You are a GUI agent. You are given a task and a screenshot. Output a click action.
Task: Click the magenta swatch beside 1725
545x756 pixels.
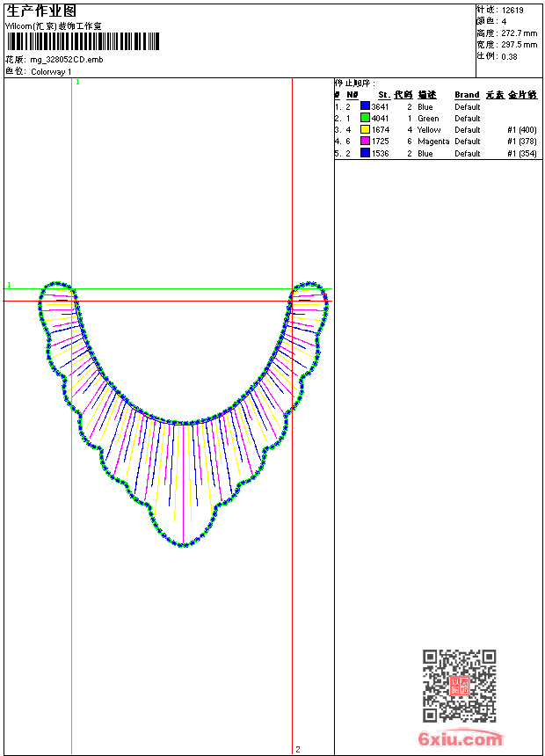365,142
